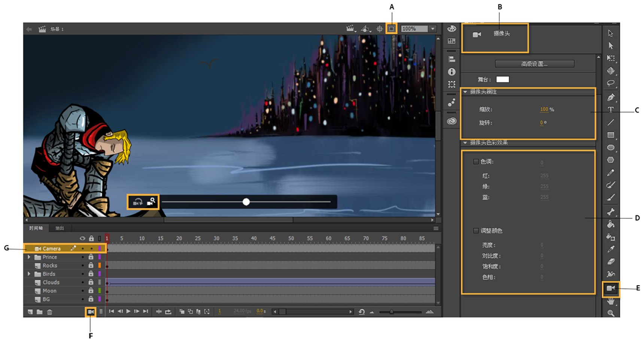Screen dimensions: 644x341
Task: Click the New Folder button
Action: point(39,312)
